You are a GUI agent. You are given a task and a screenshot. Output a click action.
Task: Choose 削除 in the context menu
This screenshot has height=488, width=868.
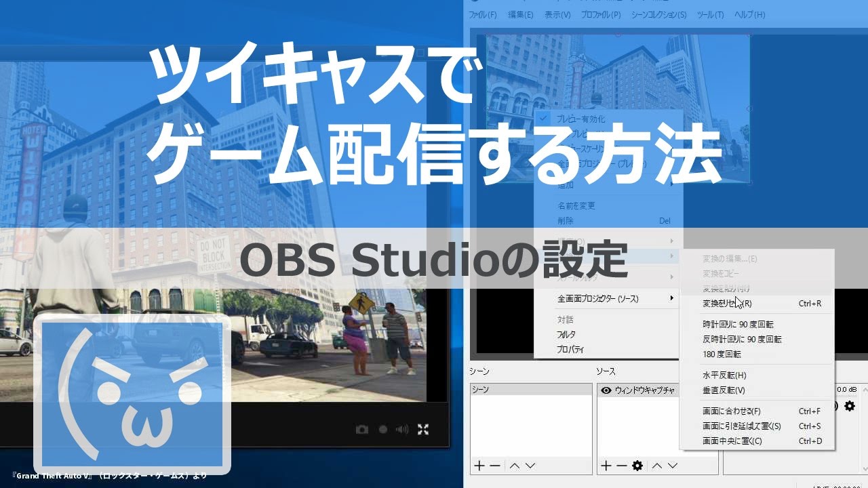[x=608, y=221]
